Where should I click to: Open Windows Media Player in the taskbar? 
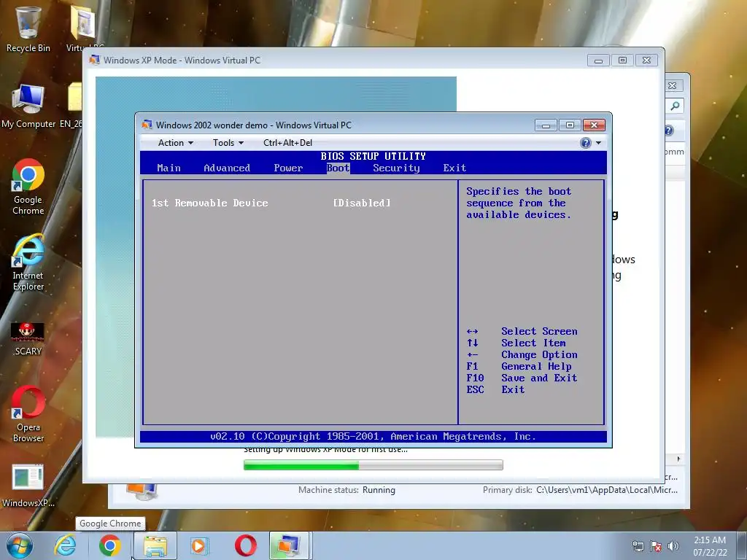[x=199, y=545]
